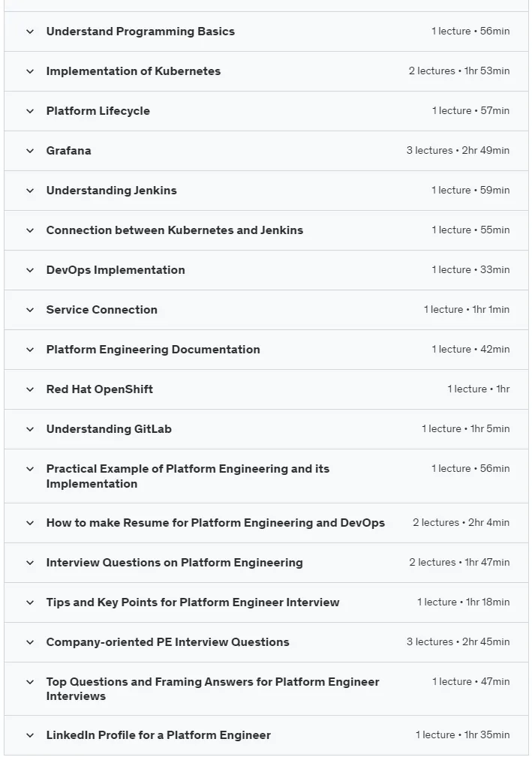
Task: Select the DevOps Implementation heading
Action: tap(116, 270)
